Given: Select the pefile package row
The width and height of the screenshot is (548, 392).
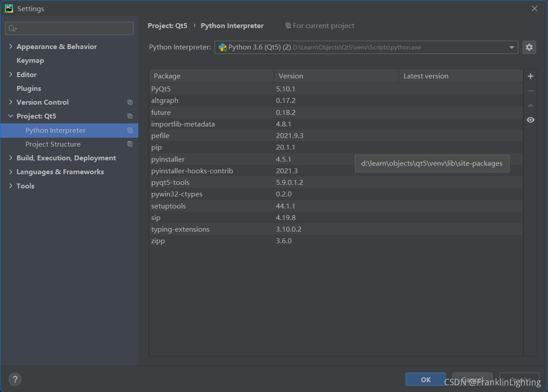Looking at the screenshot, I should [x=336, y=135].
